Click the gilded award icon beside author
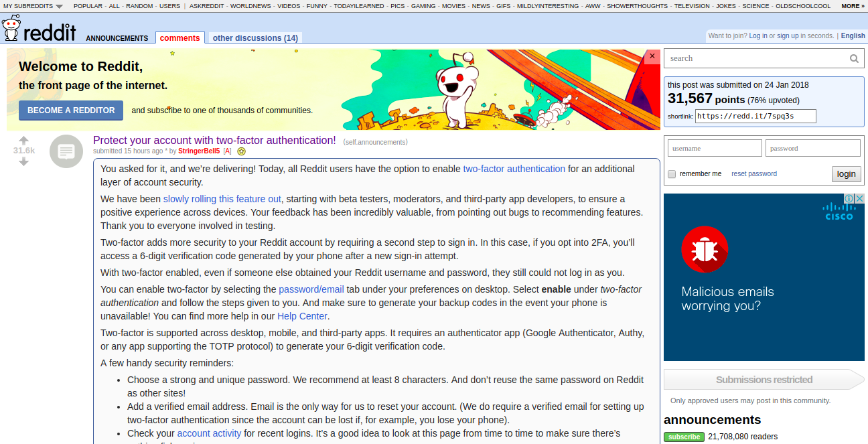868x444 pixels. click(x=242, y=151)
